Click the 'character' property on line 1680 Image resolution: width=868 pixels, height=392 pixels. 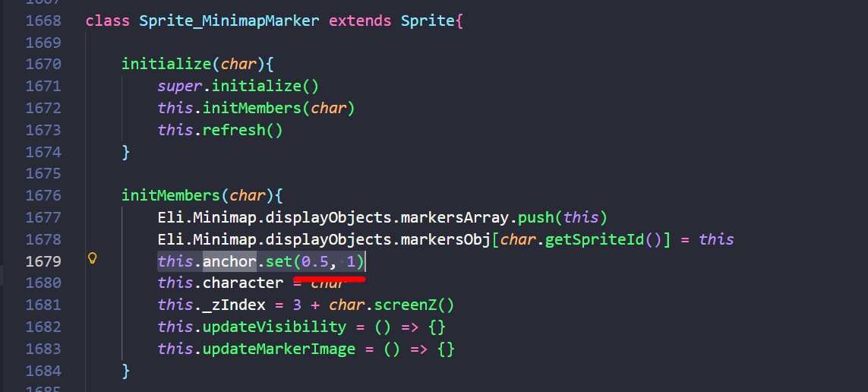(243, 283)
